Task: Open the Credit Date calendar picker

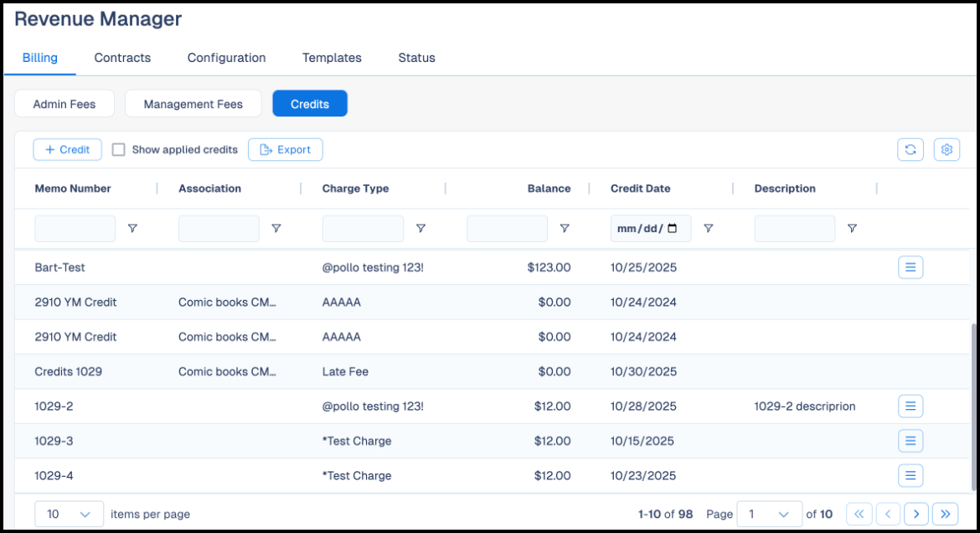Action: coord(673,228)
